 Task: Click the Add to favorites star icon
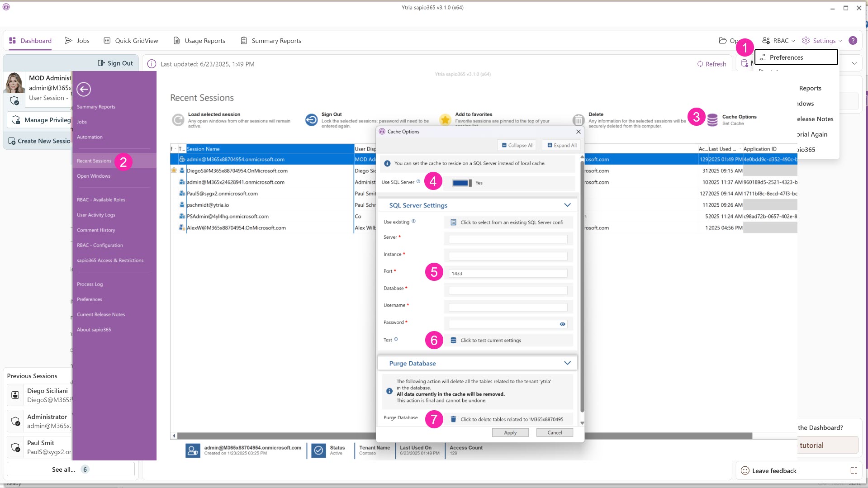click(445, 120)
